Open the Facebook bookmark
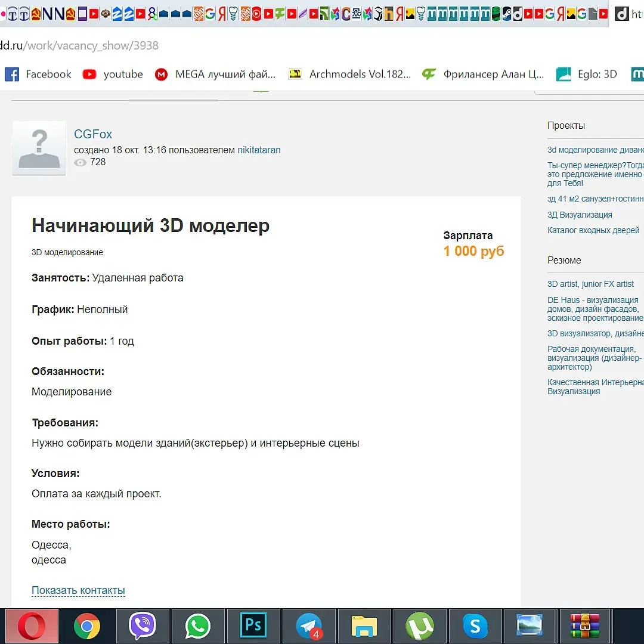Image resolution: width=644 pixels, height=644 pixels. click(x=38, y=75)
